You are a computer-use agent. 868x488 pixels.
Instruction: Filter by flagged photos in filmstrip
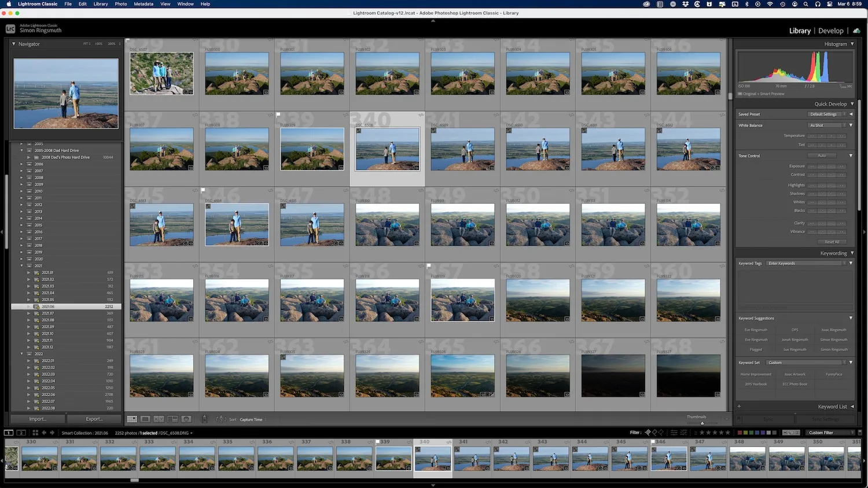click(648, 432)
